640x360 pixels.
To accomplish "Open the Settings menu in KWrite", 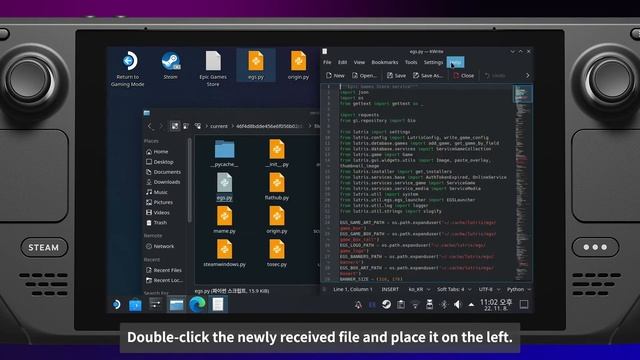I will coord(433,62).
